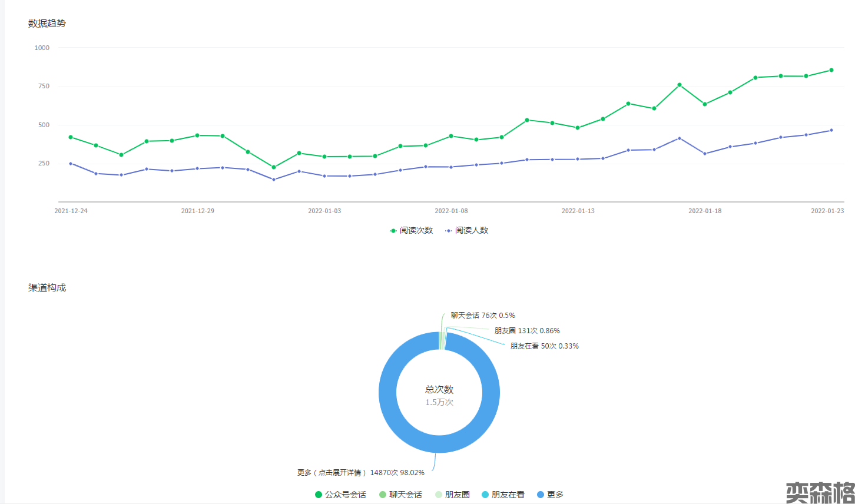Viewport: 855px width, 504px height.
Task: Select the first purple point at 2021-12-24
Action: tap(71, 164)
